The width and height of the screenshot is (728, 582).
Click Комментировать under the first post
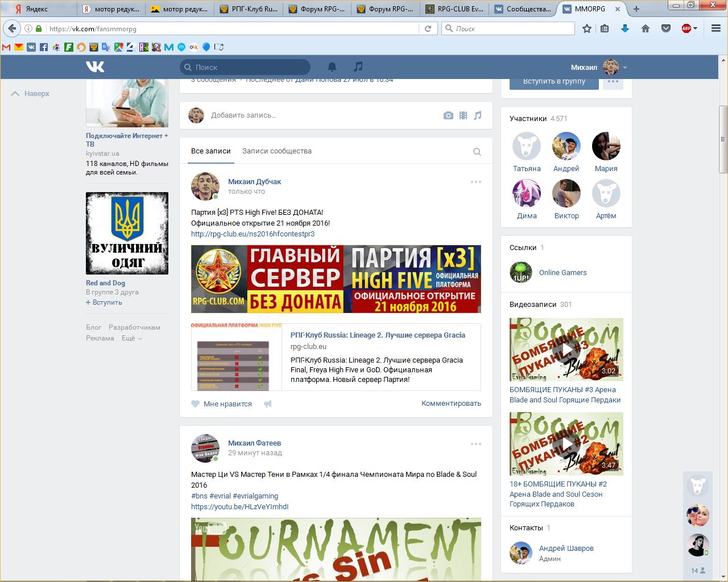coord(451,404)
